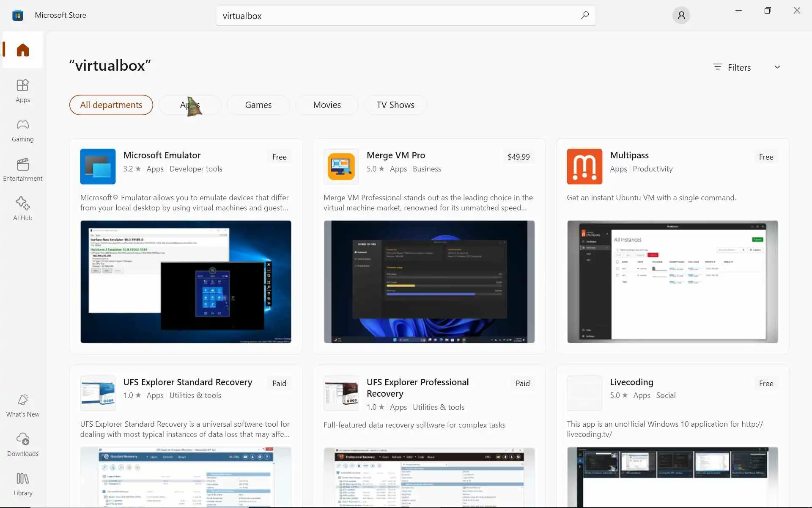Screen dimensions: 812x508
Task: Filter results by Movies
Action: (326, 105)
